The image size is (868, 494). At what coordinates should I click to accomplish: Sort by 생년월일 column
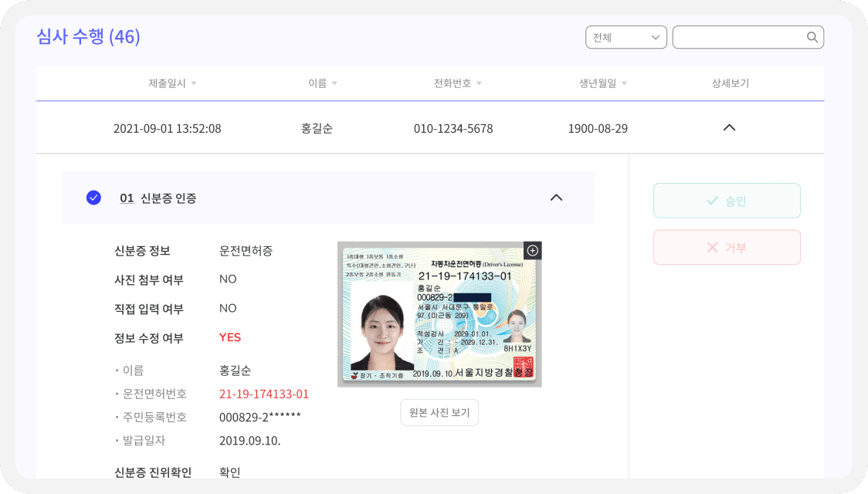point(603,83)
